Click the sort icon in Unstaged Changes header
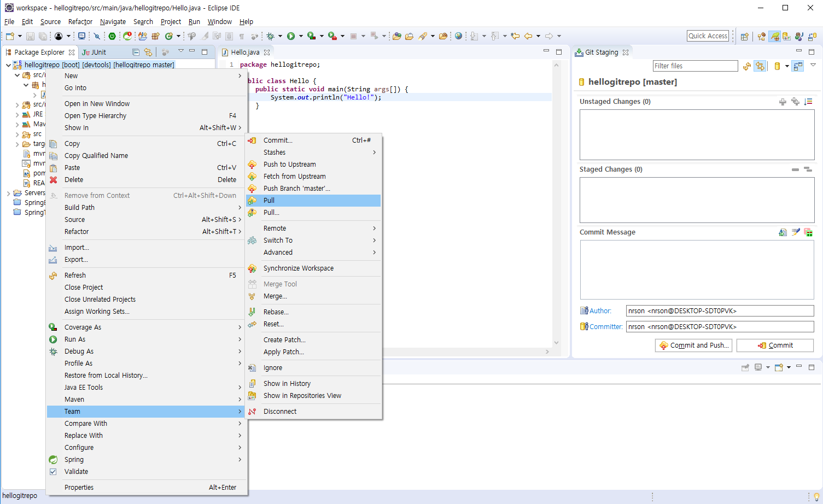823x504 pixels. (x=808, y=102)
